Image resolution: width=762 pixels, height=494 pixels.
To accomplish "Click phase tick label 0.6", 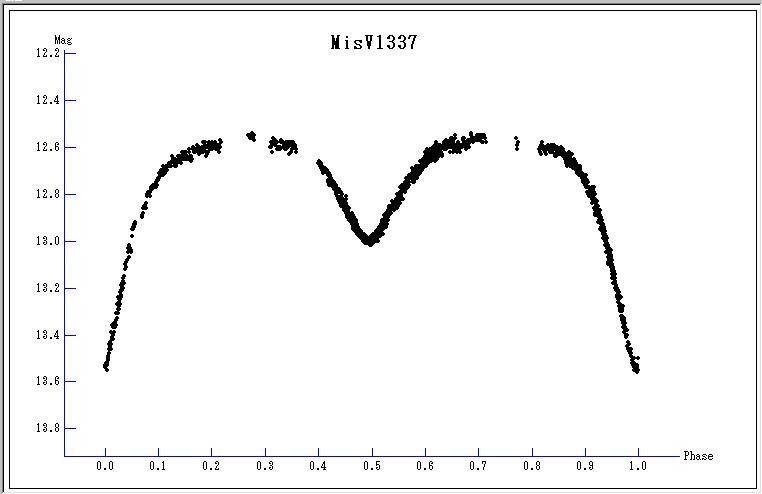I will click(x=425, y=466).
